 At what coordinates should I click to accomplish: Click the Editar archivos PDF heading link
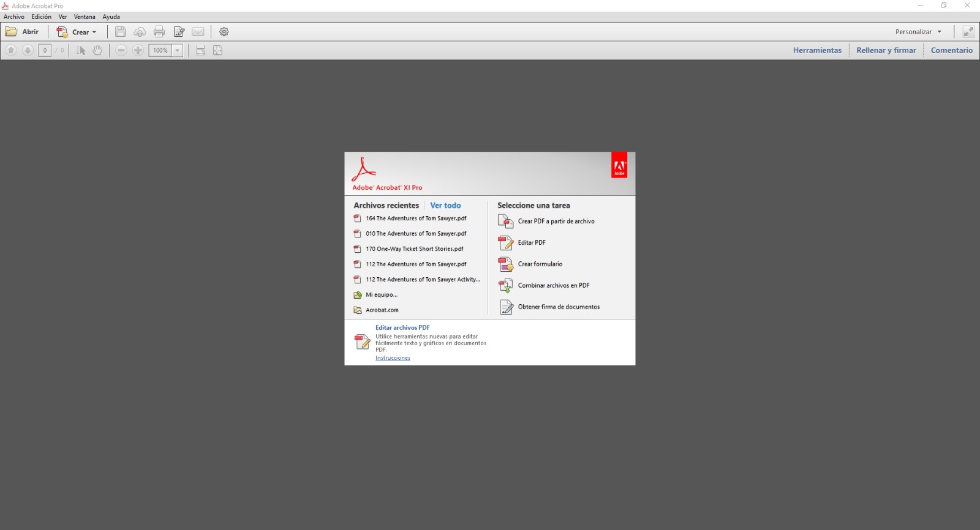402,327
